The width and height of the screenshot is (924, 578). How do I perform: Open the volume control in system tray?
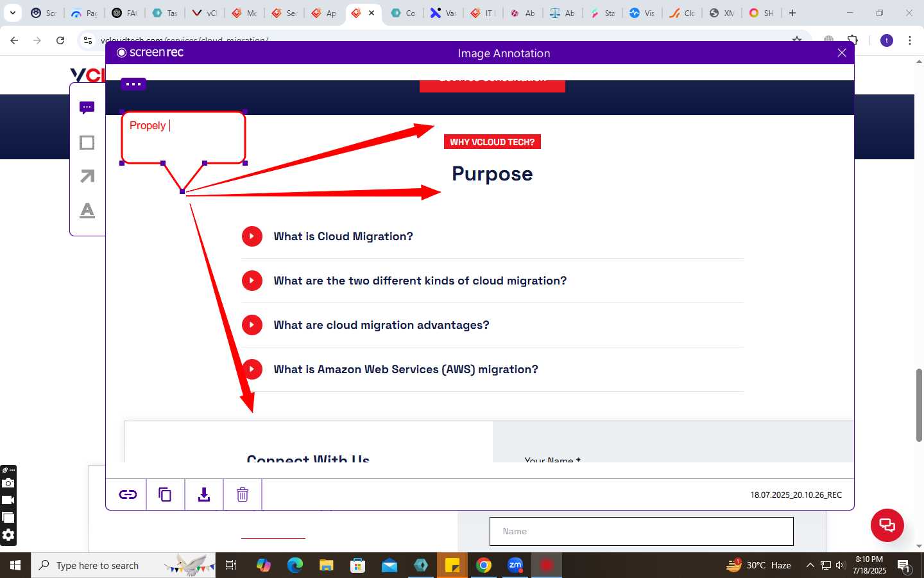coord(841,565)
